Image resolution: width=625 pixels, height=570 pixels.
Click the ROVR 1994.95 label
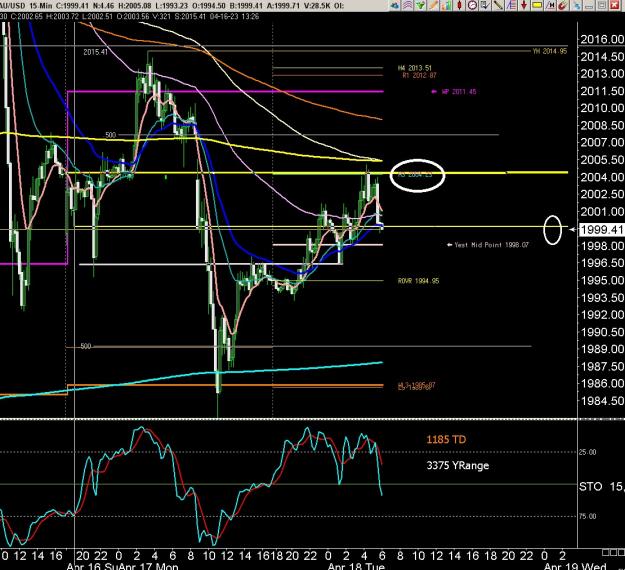418,281
